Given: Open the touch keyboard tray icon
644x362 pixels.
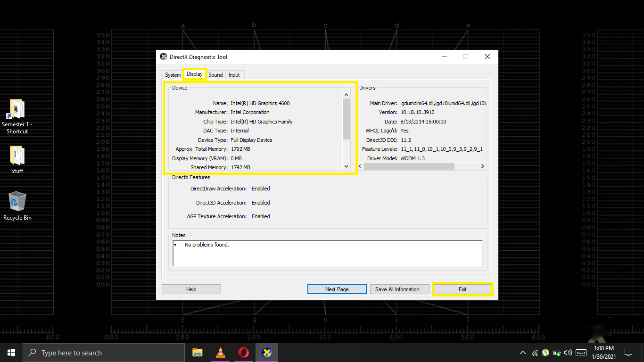Looking at the screenshot, I should click(x=581, y=353).
